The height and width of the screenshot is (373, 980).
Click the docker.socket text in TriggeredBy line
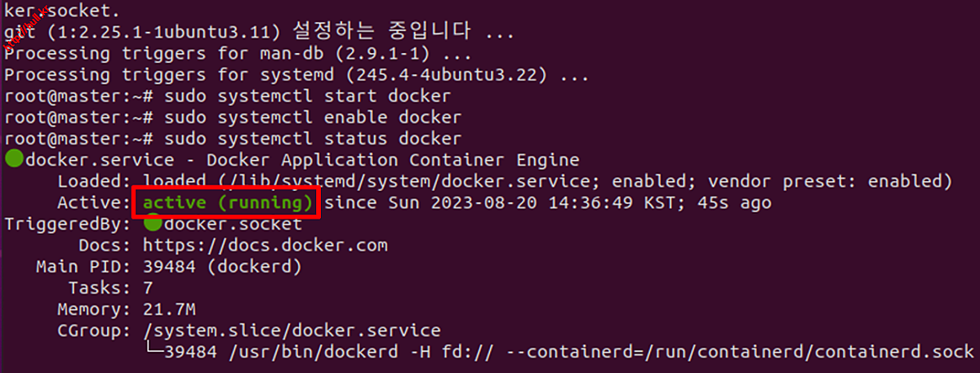tap(233, 224)
